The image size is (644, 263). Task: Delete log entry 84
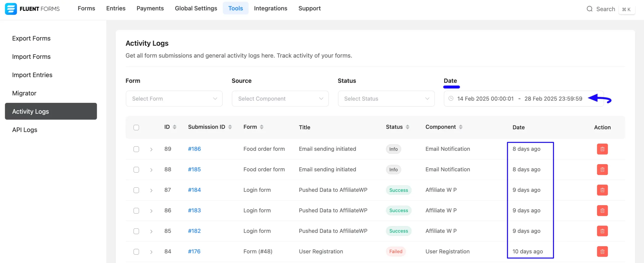click(602, 251)
